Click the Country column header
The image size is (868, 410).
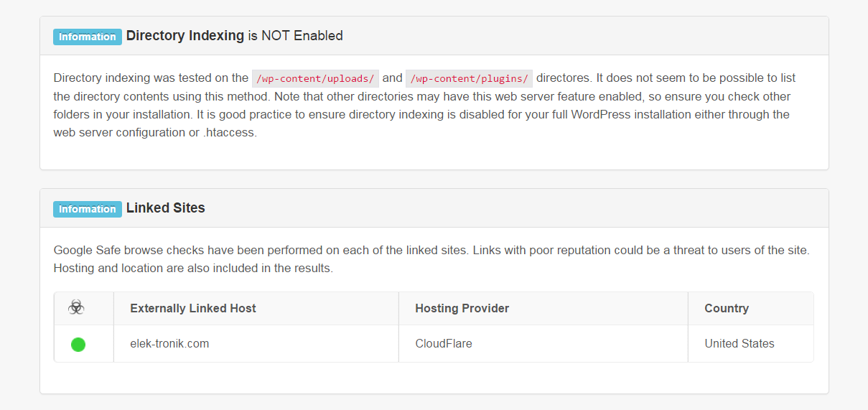click(727, 308)
